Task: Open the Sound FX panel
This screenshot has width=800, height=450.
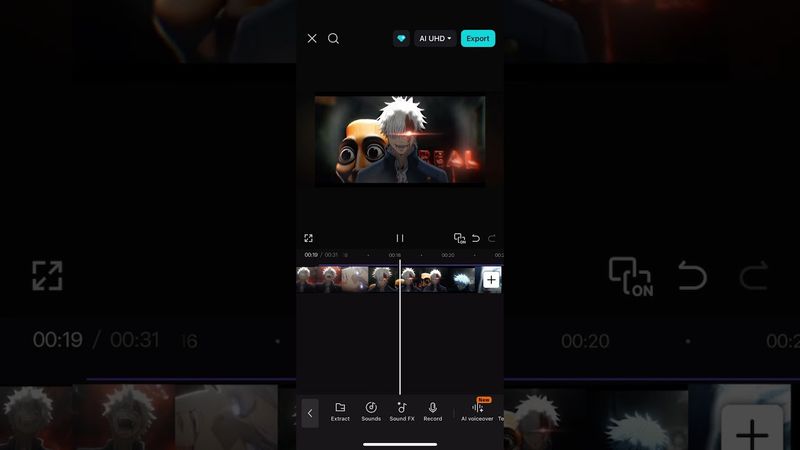Action: (402, 411)
